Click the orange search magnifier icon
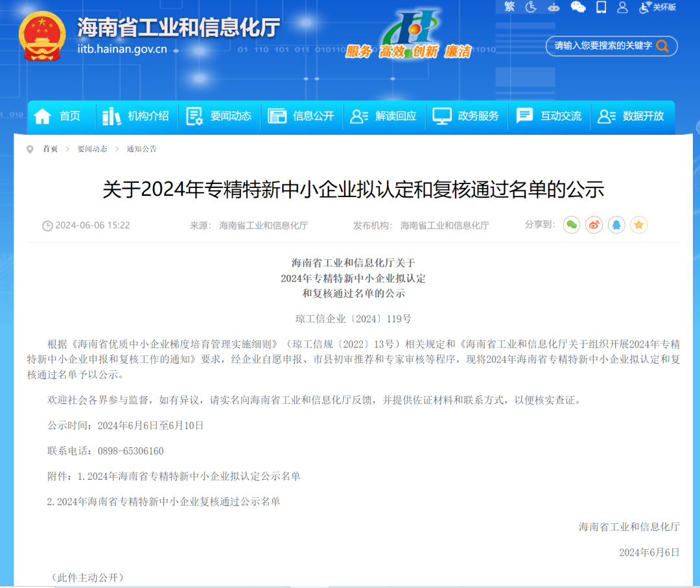This screenshot has width=700, height=588. tap(662, 46)
